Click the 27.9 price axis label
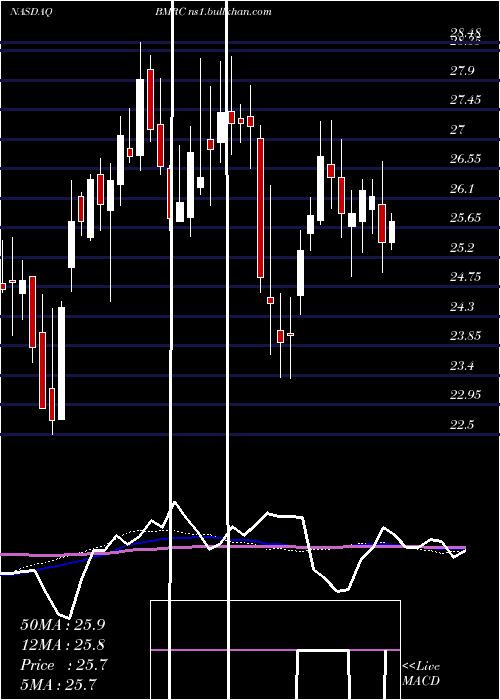The height and width of the screenshot is (700, 500). pyautogui.click(x=462, y=71)
